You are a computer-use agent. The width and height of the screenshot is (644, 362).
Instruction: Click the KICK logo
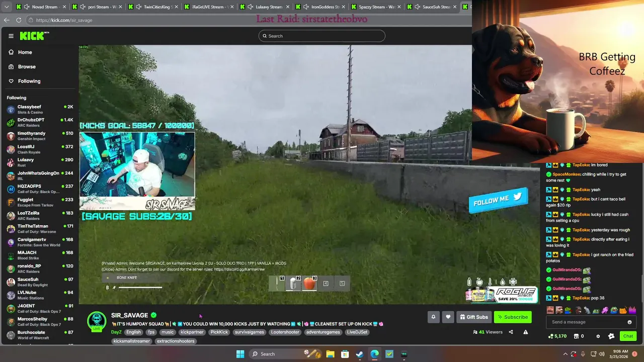tap(34, 36)
